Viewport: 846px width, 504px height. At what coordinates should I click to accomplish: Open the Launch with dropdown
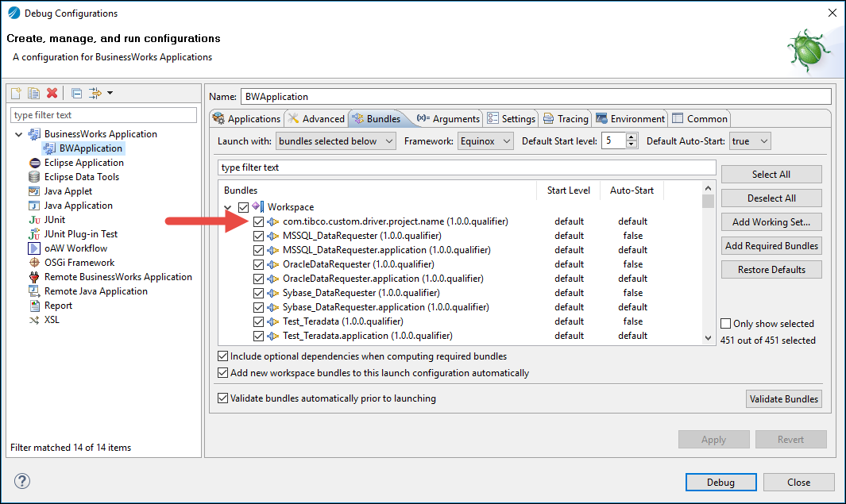pyautogui.click(x=335, y=141)
